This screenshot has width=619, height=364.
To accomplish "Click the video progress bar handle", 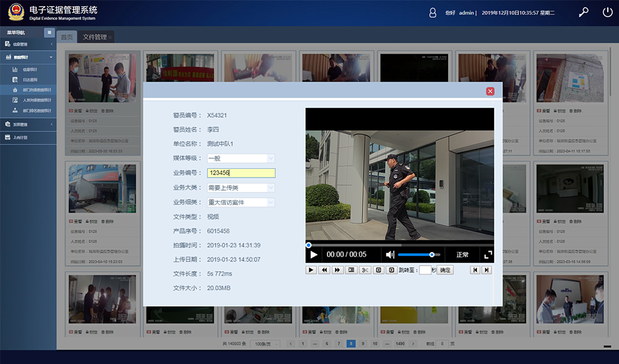I will [308, 246].
